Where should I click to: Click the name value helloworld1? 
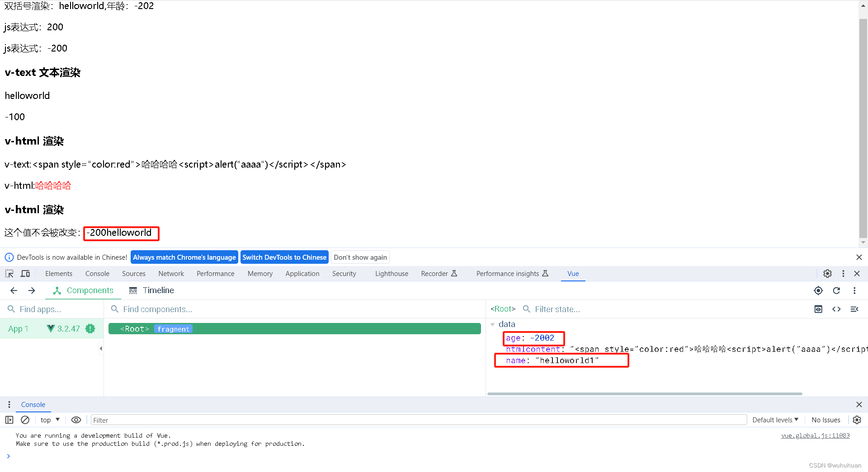tap(567, 360)
